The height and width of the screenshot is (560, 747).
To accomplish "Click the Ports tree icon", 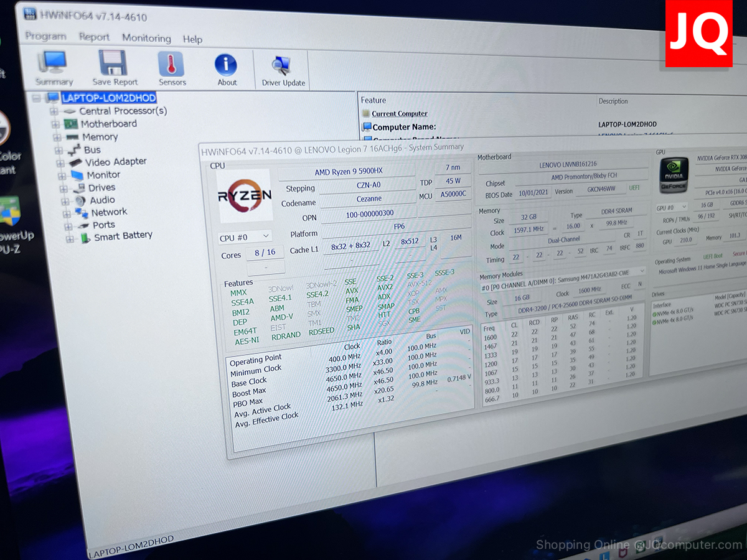I will (83, 225).
